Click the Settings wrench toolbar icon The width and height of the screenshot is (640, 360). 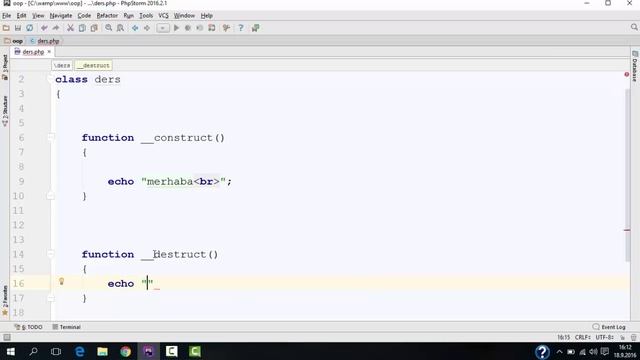point(226,28)
